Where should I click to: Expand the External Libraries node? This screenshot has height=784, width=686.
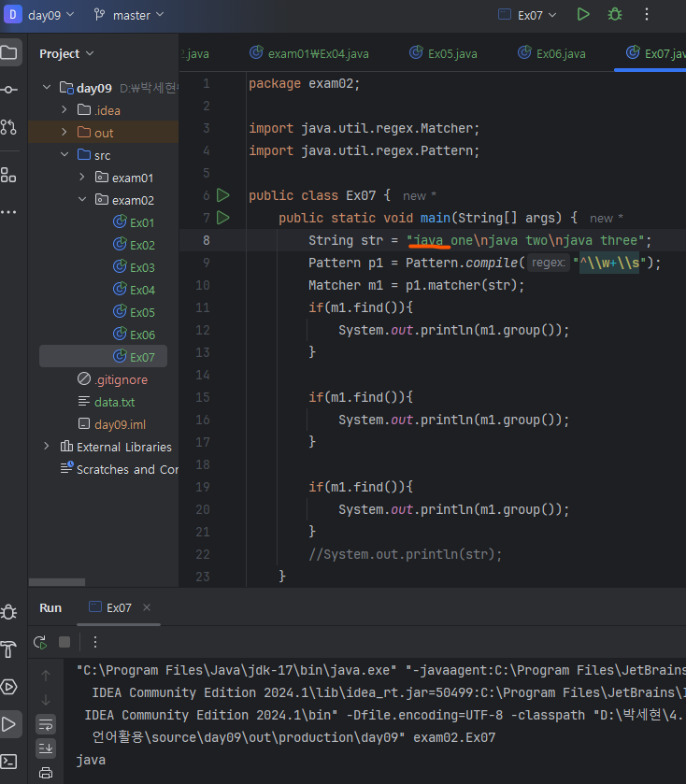coord(47,447)
